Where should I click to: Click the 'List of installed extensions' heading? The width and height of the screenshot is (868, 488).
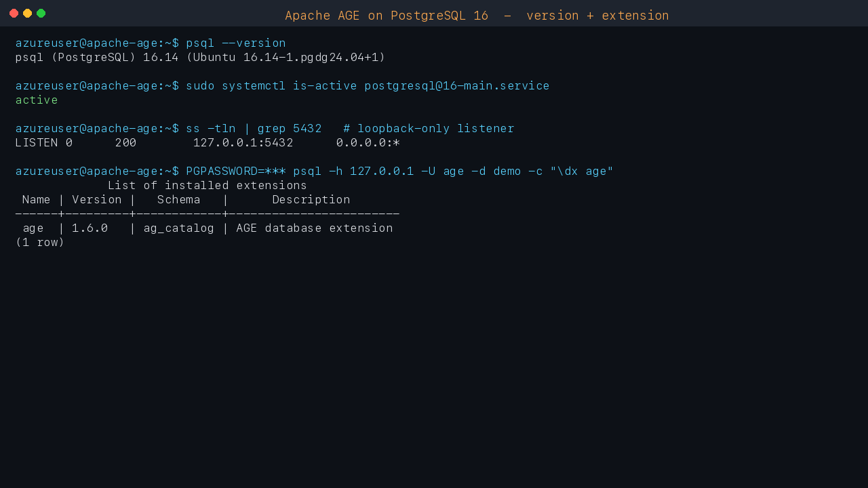tap(208, 186)
